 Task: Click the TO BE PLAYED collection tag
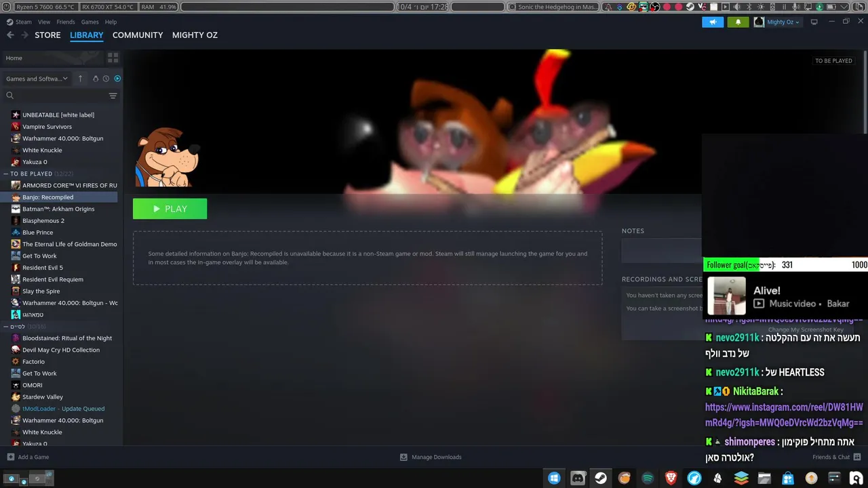coord(833,61)
